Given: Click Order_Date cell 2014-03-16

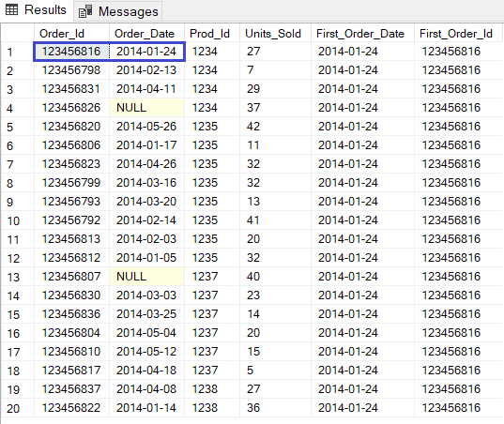Looking at the screenshot, I should [x=147, y=183].
